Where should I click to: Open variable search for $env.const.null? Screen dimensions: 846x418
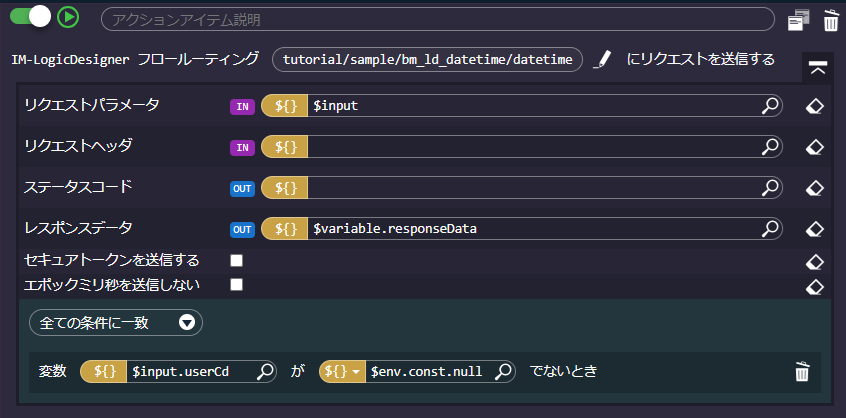point(504,371)
